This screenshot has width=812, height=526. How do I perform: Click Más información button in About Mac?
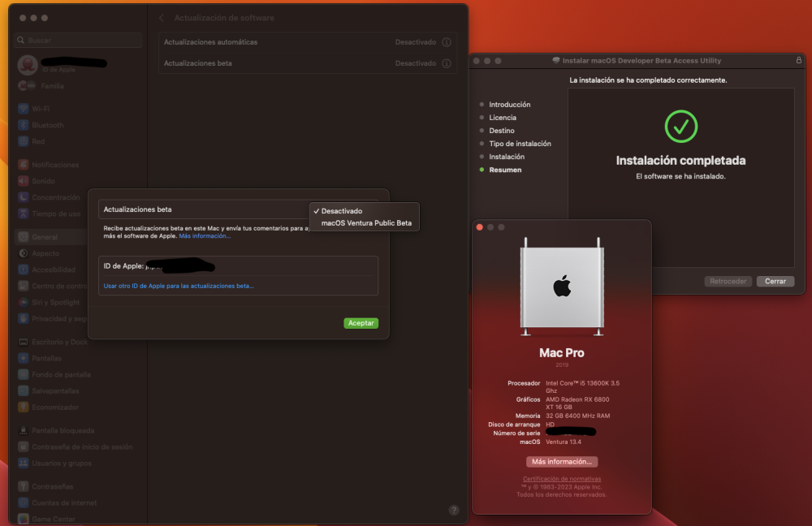tap(562, 461)
